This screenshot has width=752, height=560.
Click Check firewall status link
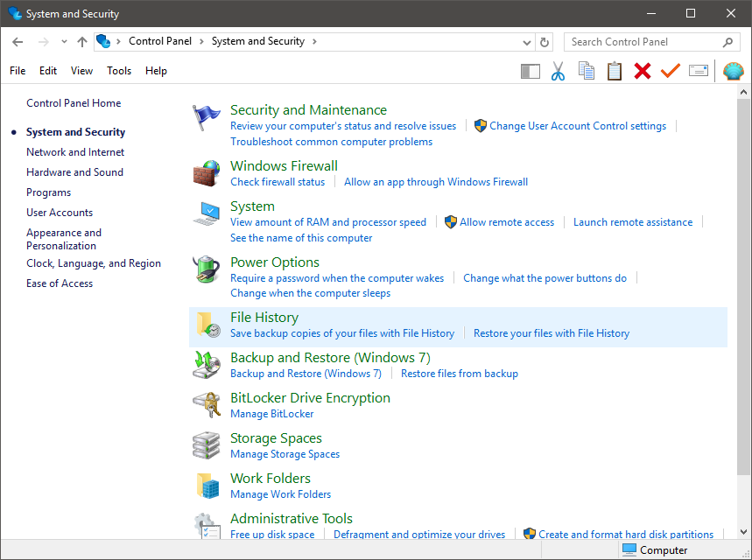(278, 182)
